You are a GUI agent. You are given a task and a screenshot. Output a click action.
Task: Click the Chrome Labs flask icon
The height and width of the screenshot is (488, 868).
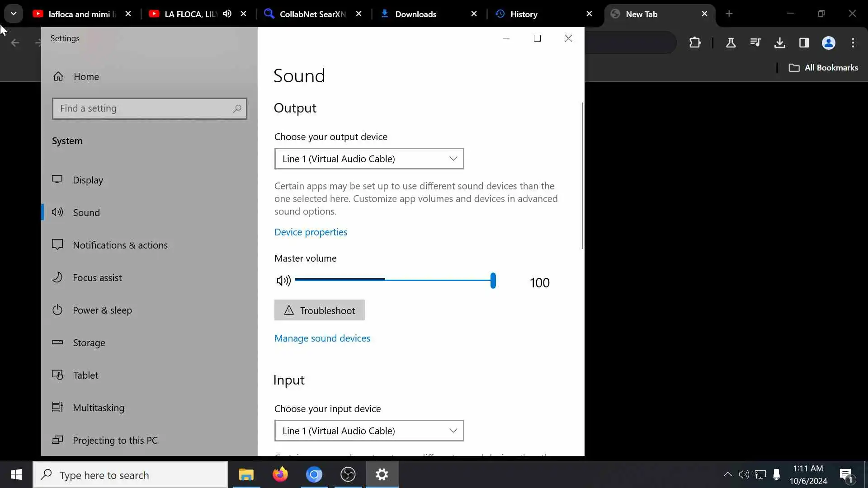731,43
